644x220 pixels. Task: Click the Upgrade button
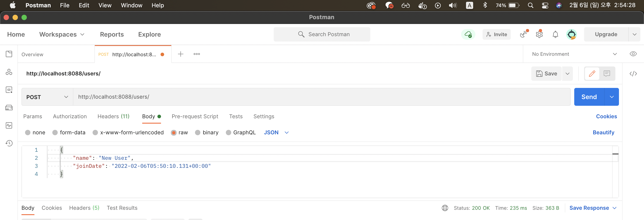click(606, 34)
